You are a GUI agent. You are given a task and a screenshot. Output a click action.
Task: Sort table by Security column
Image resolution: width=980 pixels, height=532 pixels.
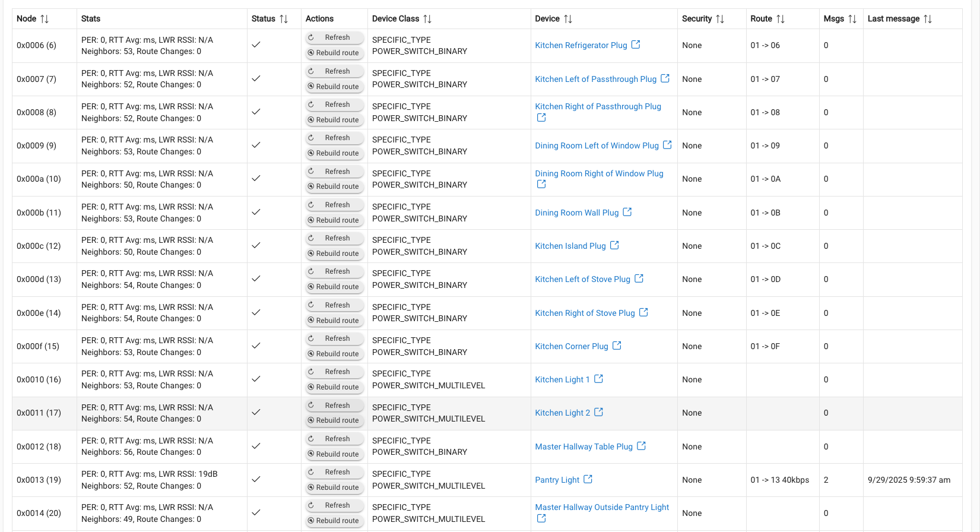pos(720,19)
